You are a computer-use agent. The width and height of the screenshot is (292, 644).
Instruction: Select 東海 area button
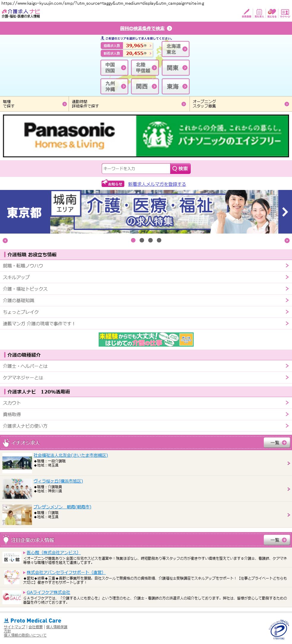[x=176, y=86]
